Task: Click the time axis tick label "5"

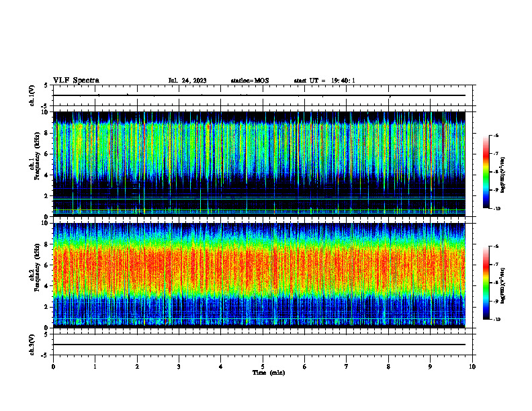Action: 263,367
